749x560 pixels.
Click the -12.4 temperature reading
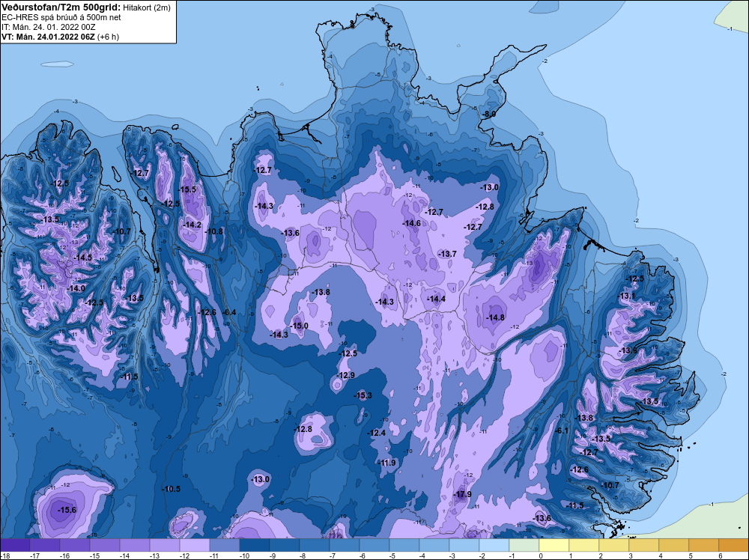(377, 433)
